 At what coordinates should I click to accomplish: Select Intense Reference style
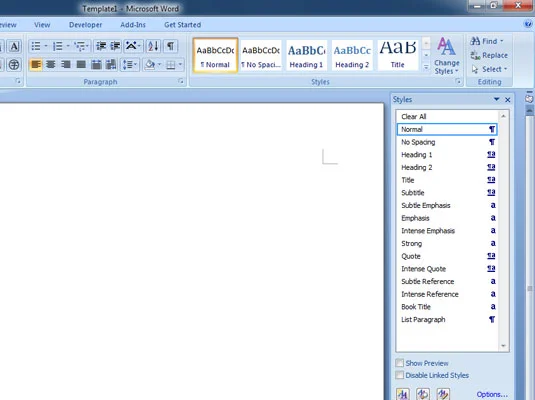(447, 294)
